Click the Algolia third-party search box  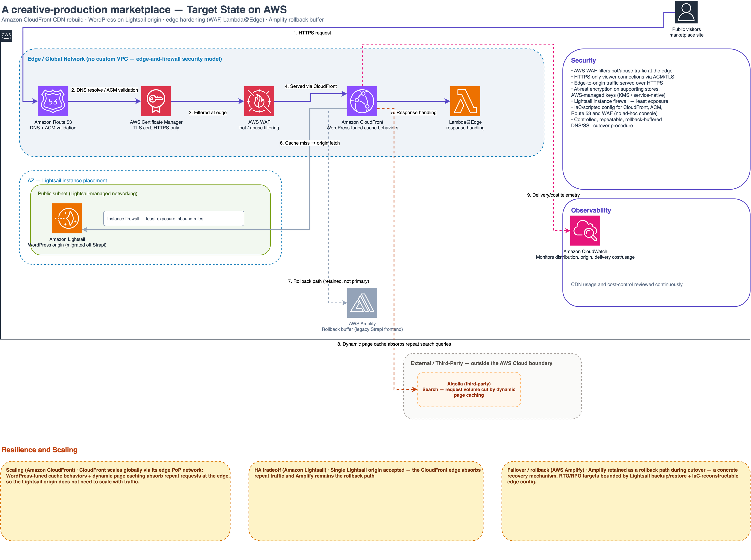pos(469,389)
